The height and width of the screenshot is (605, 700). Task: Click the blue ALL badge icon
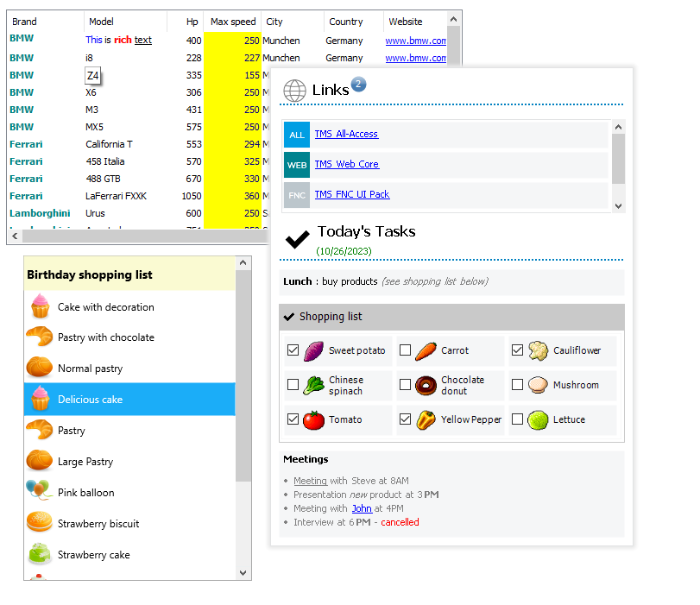pos(297,135)
